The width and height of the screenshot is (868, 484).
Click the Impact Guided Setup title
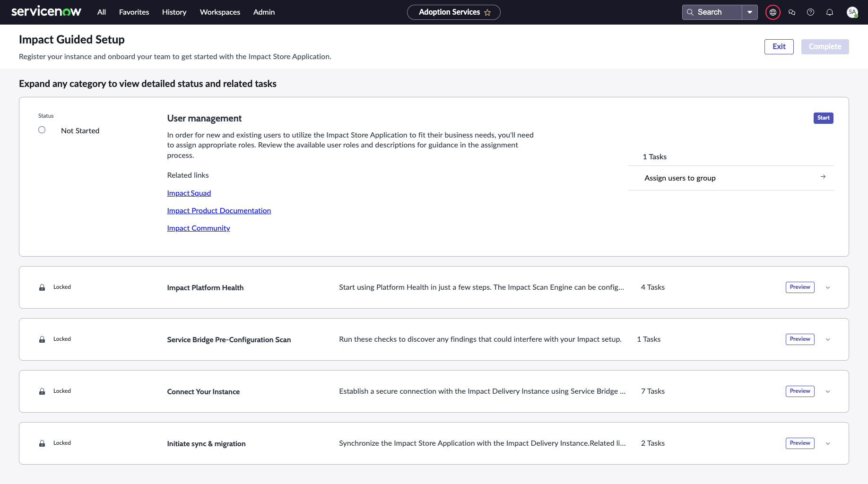72,40
